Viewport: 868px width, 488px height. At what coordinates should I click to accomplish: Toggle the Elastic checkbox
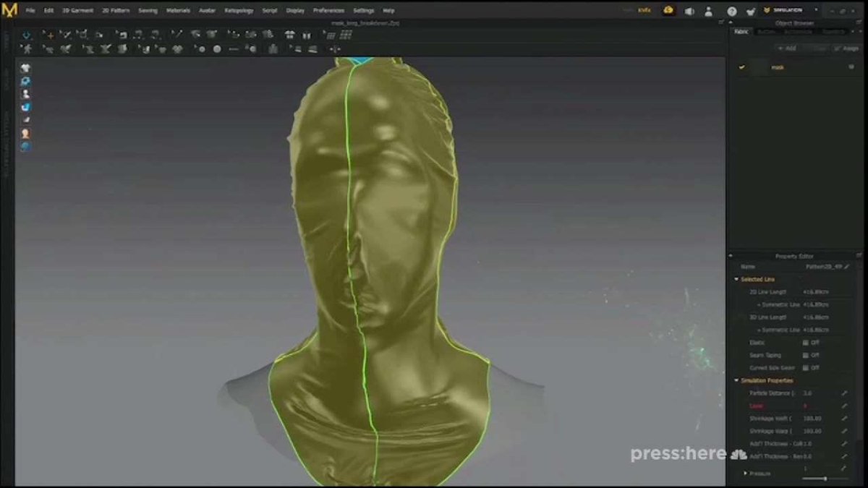pos(806,343)
